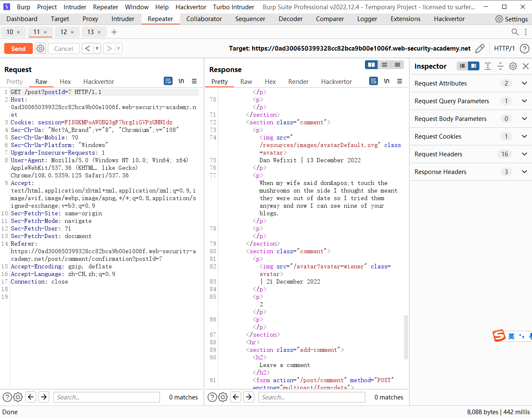The height and width of the screenshot is (418, 532).
Task: Click request search help icon
Action: click(x=7, y=397)
